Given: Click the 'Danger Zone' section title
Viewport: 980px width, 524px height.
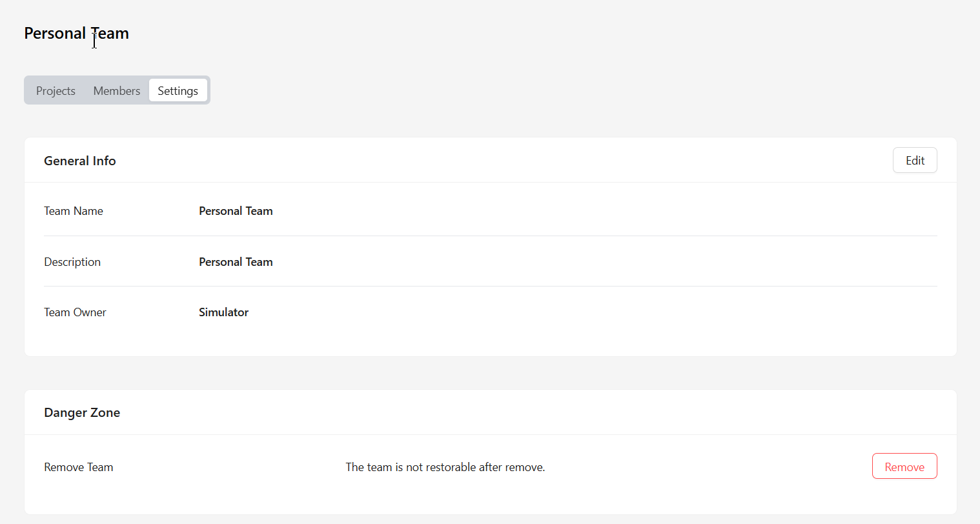Looking at the screenshot, I should pyautogui.click(x=82, y=412).
